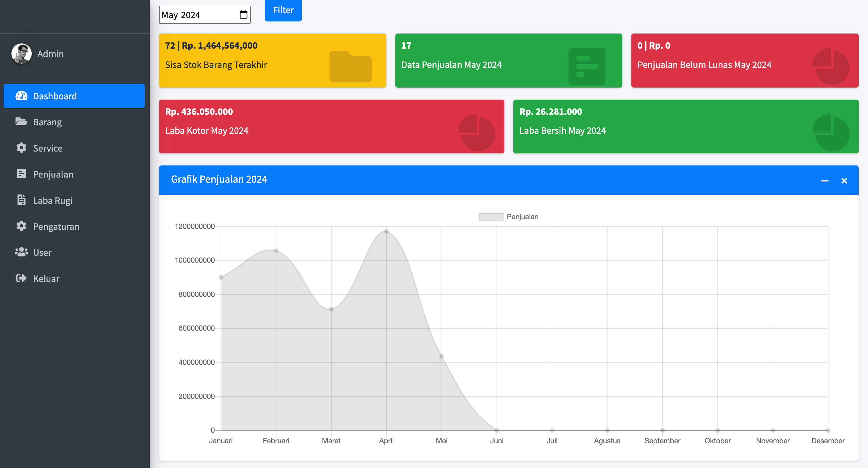The image size is (868, 468).
Task: Click the User group icon
Action: pos(21,252)
